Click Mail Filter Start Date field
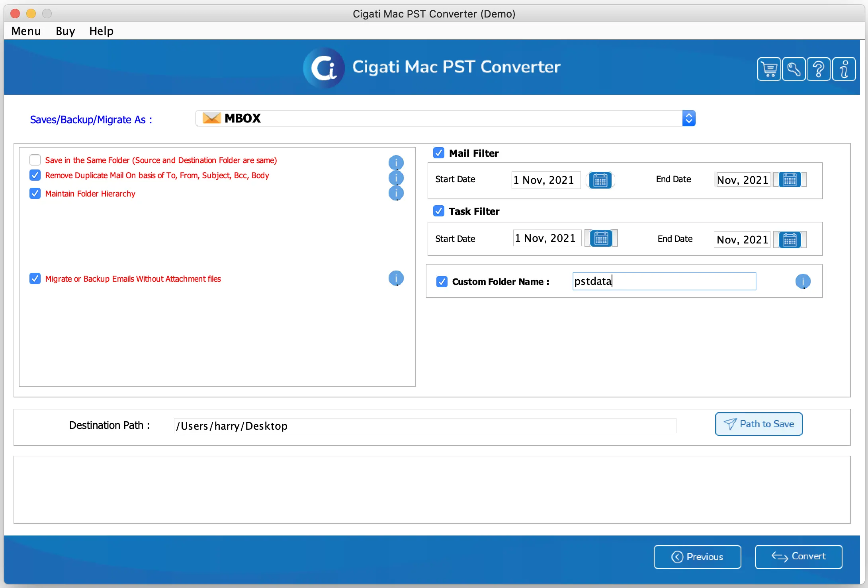This screenshot has width=868, height=588. pyautogui.click(x=546, y=180)
